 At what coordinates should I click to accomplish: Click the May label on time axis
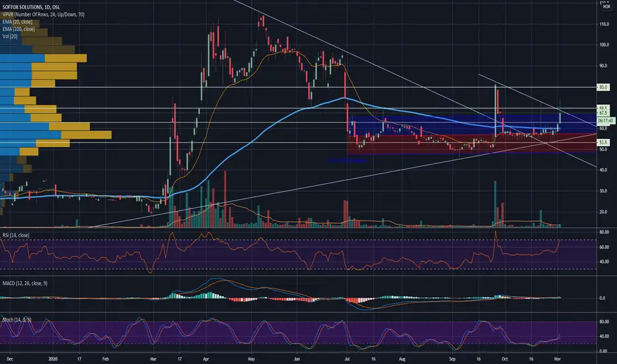(x=252, y=359)
